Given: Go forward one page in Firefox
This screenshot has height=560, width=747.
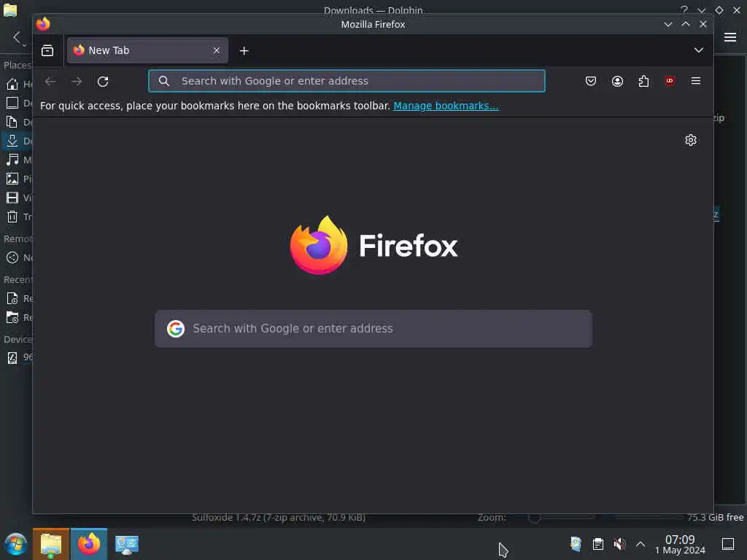Looking at the screenshot, I should (x=77, y=82).
